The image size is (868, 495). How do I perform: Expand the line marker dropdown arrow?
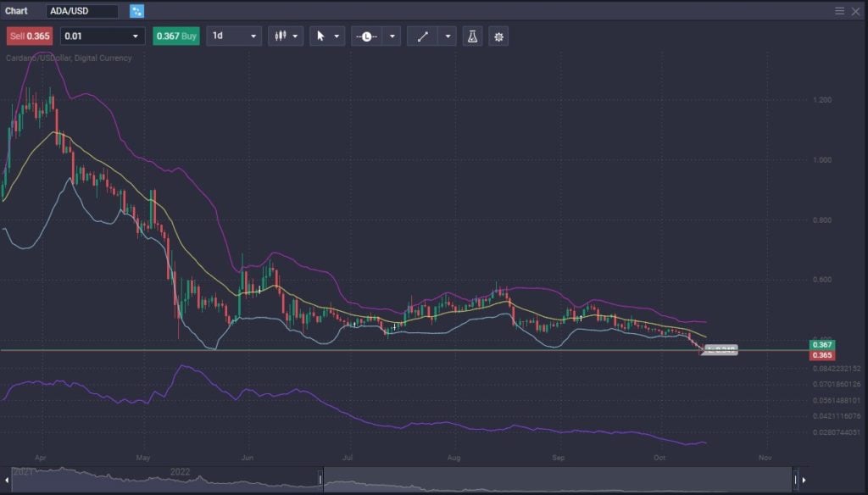coord(392,36)
